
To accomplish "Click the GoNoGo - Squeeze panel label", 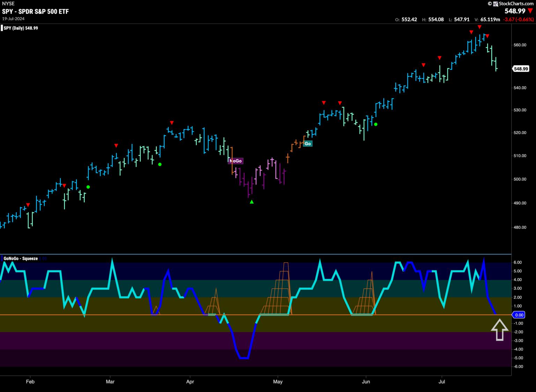I will coord(20,258).
